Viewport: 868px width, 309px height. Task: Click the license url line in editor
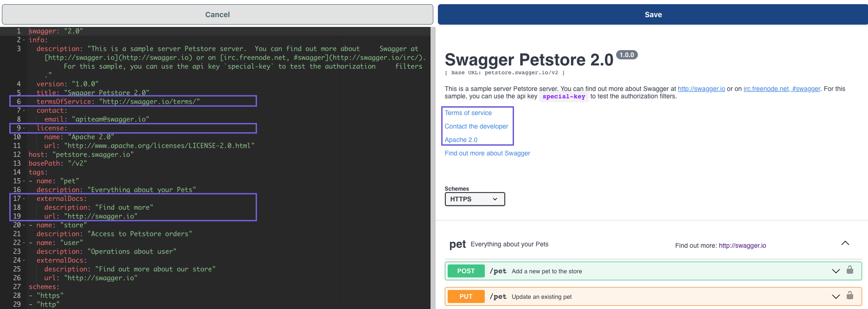point(149,146)
